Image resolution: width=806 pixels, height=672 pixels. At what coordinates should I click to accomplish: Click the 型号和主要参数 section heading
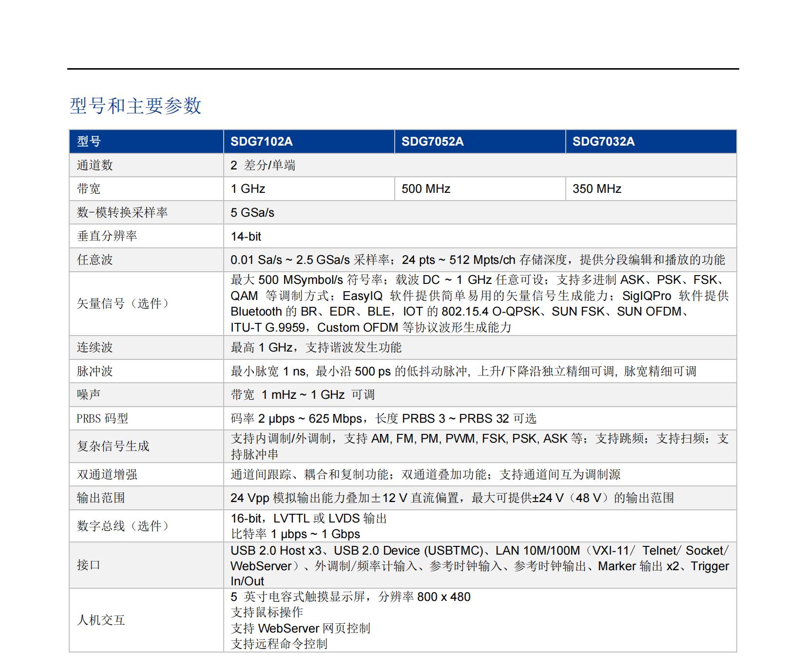pos(135,106)
